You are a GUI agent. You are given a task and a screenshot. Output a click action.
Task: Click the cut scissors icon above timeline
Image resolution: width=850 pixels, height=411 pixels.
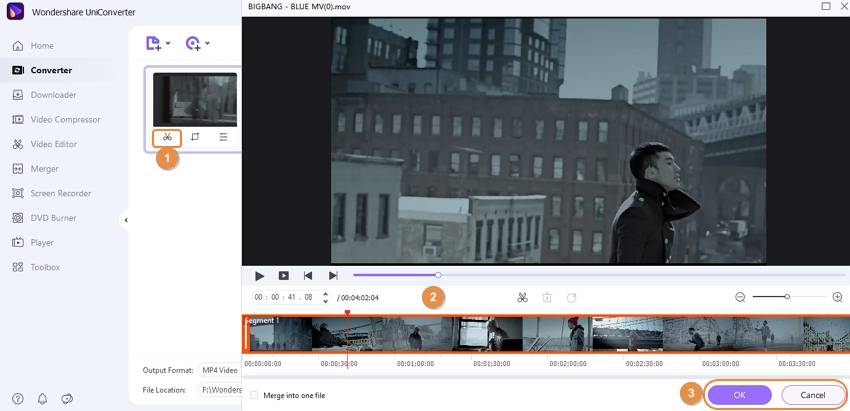pos(523,297)
